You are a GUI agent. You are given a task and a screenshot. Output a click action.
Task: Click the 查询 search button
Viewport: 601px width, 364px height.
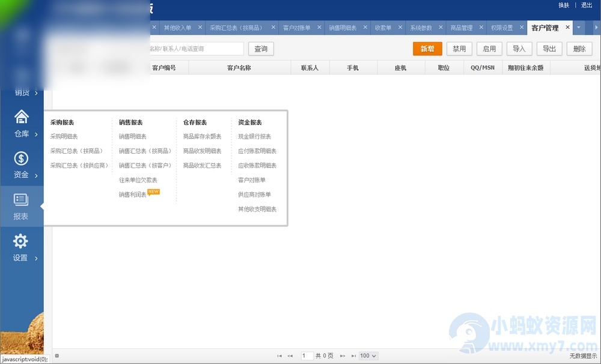point(261,49)
